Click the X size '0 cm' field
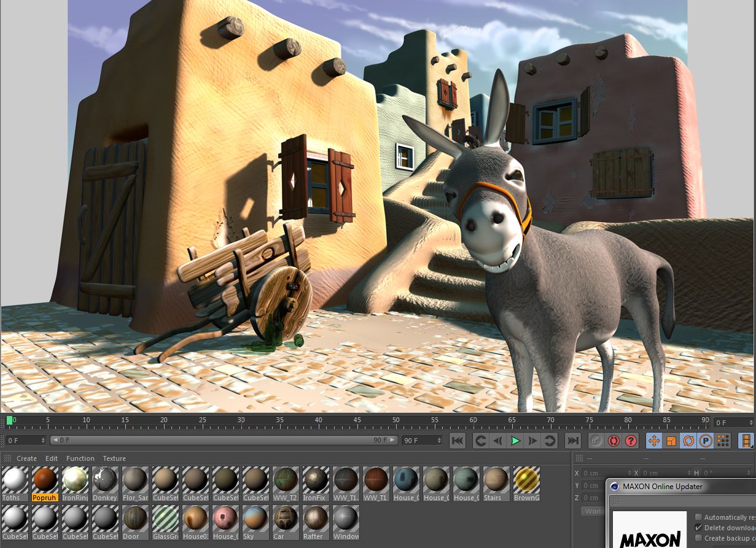Screen dimensions: 756x548 (666, 473)
